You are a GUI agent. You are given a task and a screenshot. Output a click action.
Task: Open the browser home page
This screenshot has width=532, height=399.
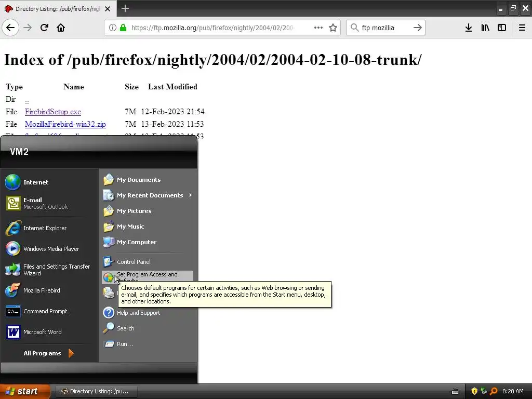click(x=61, y=28)
